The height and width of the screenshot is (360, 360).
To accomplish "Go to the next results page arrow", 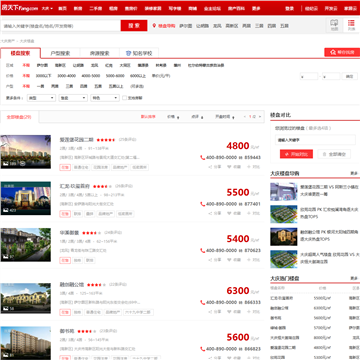I will [261, 117].
